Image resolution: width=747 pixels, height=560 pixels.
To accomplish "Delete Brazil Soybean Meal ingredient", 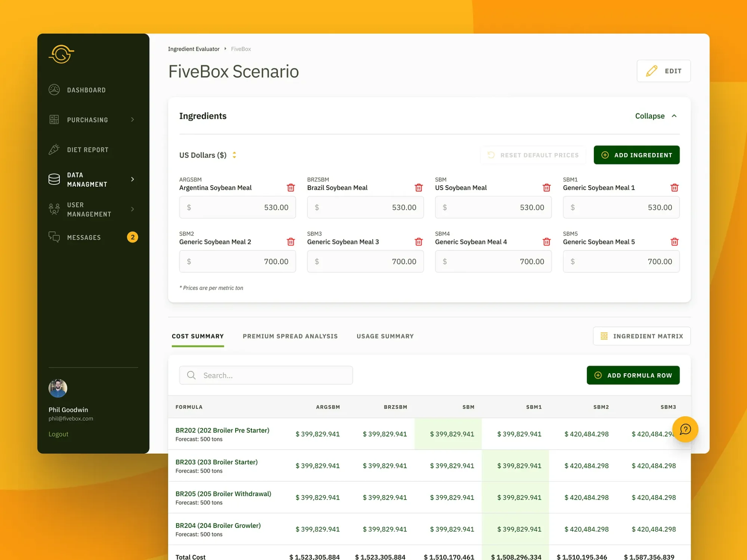I will coord(419,187).
